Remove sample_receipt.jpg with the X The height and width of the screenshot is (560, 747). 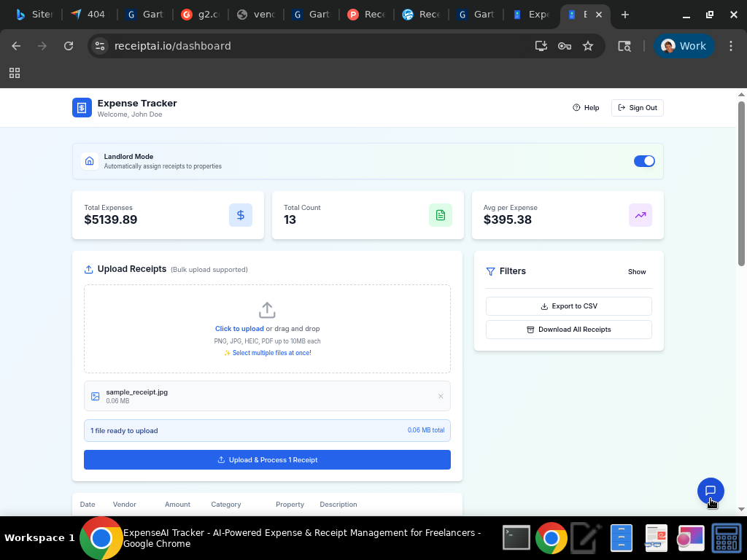point(441,396)
